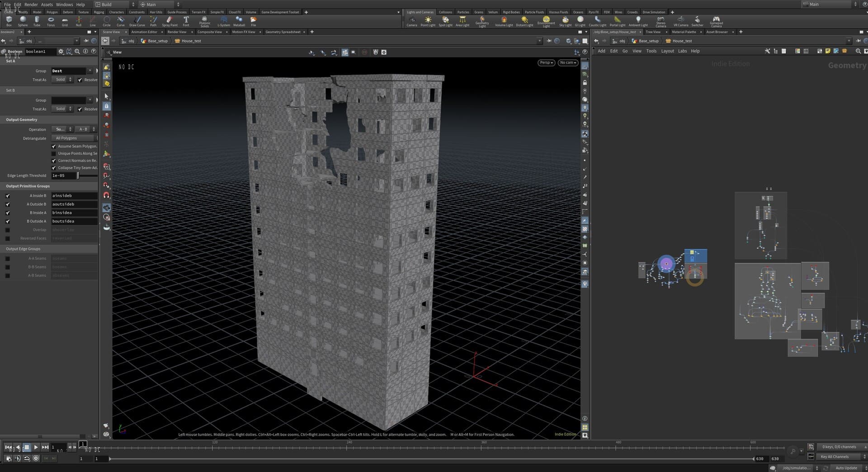Add a Point Light from shelf
This screenshot has height=472, width=868.
click(428, 21)
